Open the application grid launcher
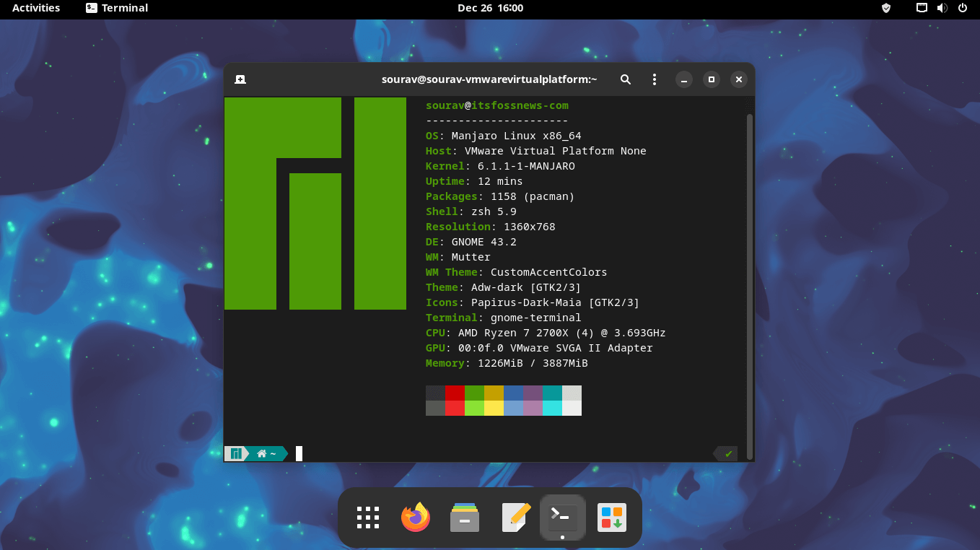 [367, 517]
